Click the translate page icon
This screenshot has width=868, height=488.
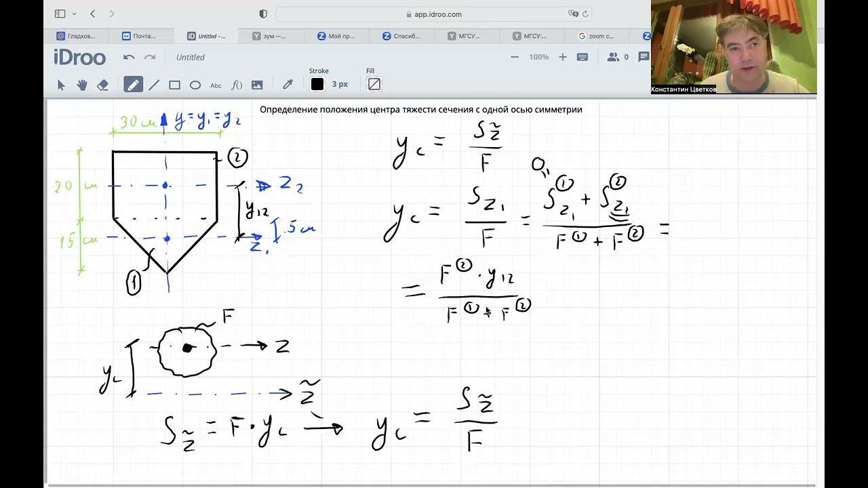click(x=573, y=14)
